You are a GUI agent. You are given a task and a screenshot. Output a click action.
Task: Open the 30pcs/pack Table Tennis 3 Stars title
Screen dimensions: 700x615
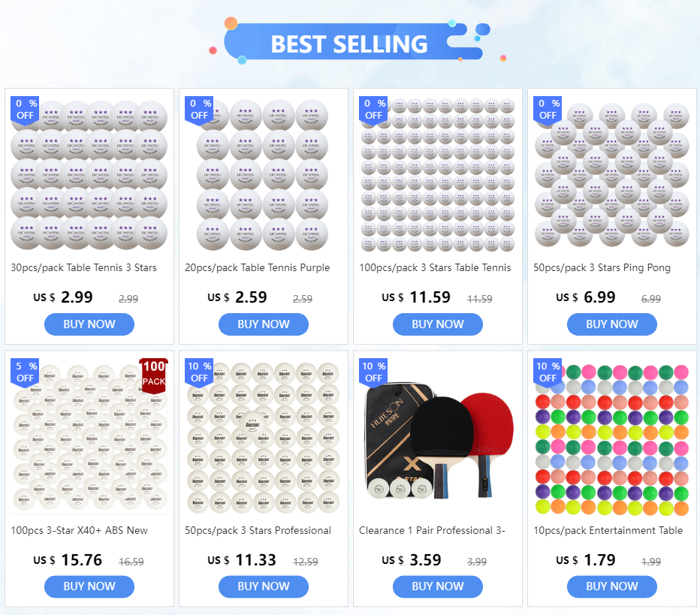84,267
